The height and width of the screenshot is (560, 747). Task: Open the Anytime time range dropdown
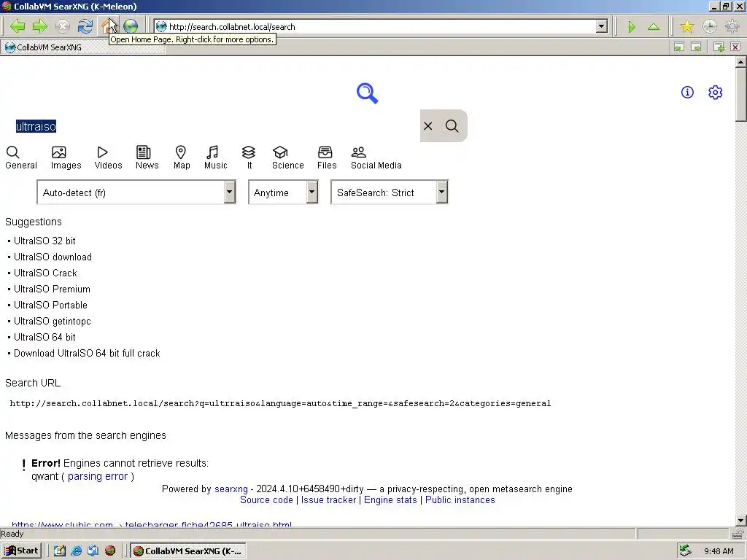click(x=283, y=192)
